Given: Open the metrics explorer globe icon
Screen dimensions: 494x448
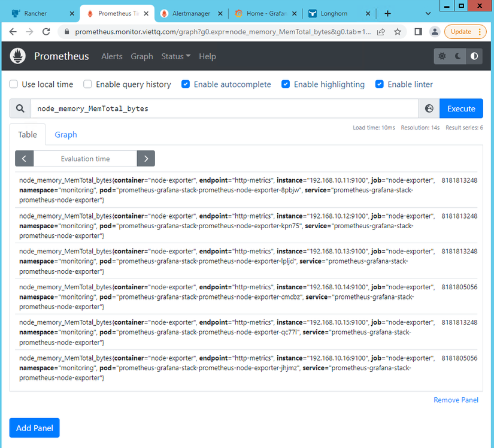Looking at the screenshot, I should (x=429, y=108).
